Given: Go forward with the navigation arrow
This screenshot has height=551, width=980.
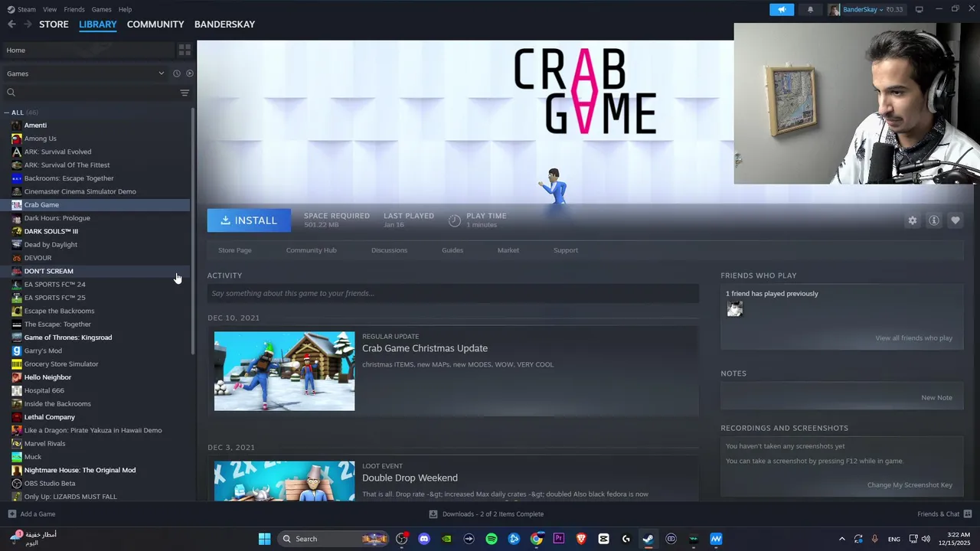Looking at the screenshot, I should pos(28,24).
